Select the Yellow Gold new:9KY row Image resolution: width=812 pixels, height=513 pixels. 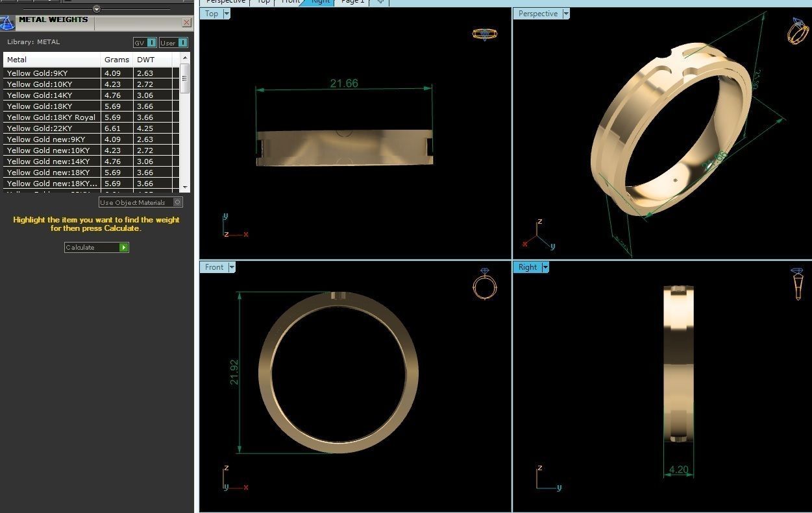(91, 139)
